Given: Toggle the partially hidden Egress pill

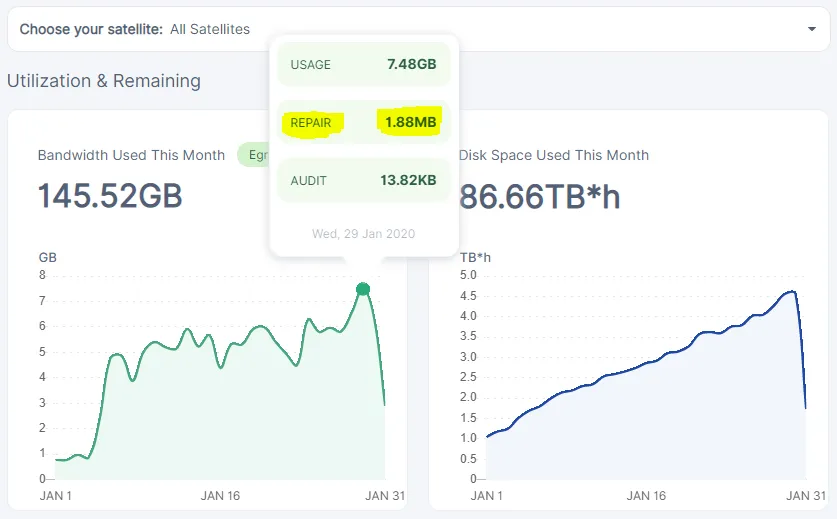Looking at the screenshot, I should [254, 155].
